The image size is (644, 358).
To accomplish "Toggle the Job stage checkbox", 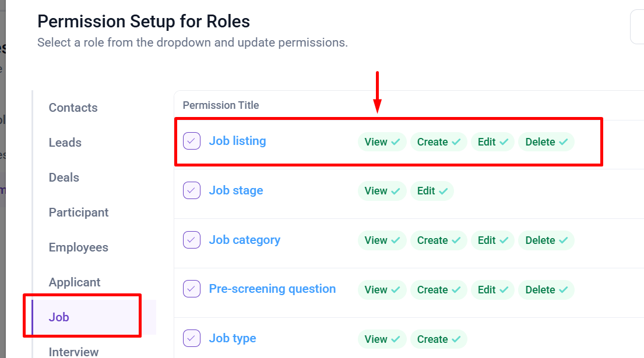I will pyautogui.click(x=191, y=190).
